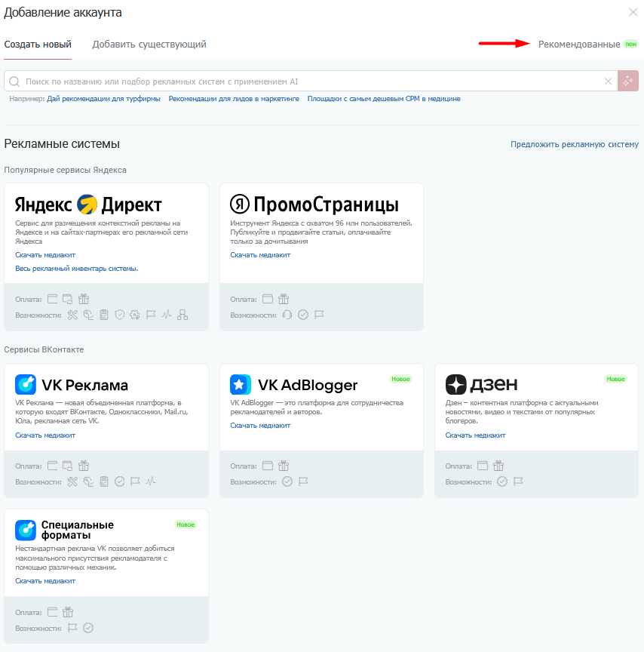
Task: Download mediakit in Яндекс Директ card
Action: [45, 255]
